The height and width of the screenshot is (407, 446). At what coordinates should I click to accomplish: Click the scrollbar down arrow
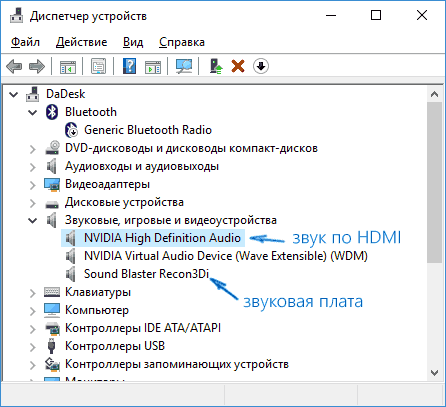(434, 373)
